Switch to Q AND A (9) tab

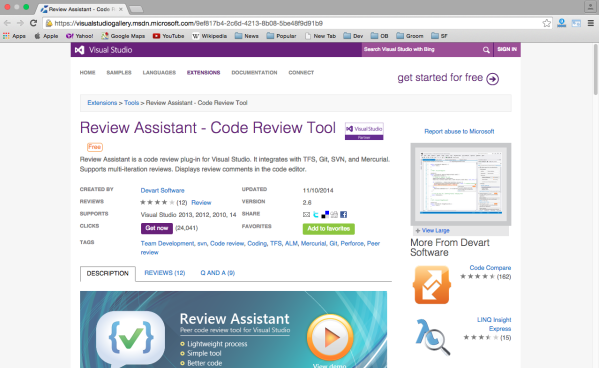coord(218,273)
